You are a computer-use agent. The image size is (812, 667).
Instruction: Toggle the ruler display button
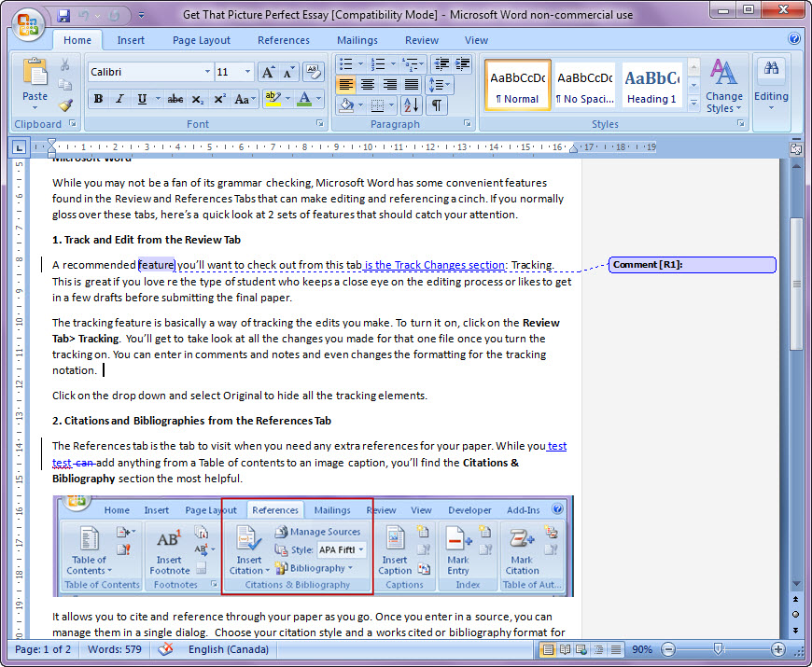pyautogui.click(x=795, y=149)
